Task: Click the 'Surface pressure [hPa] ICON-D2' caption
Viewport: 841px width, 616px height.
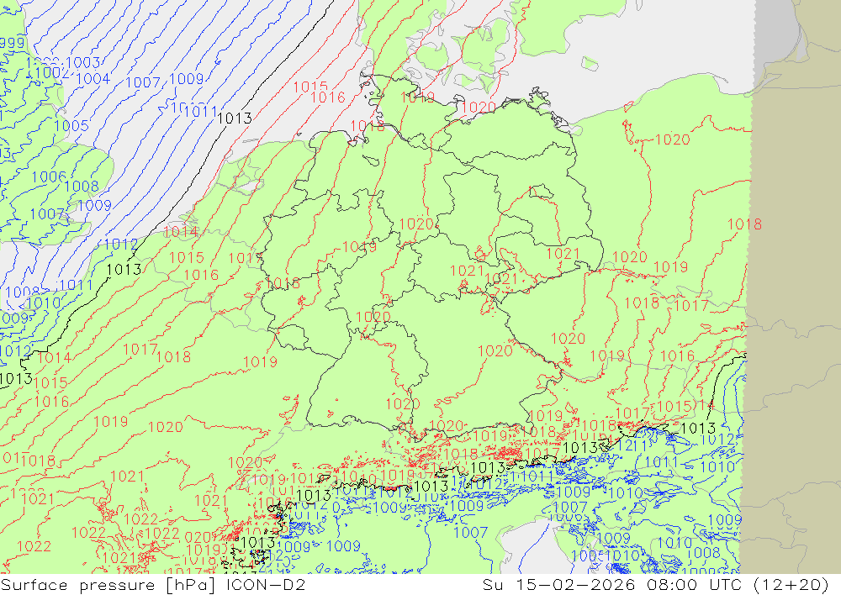Action: tap(153, 585)
